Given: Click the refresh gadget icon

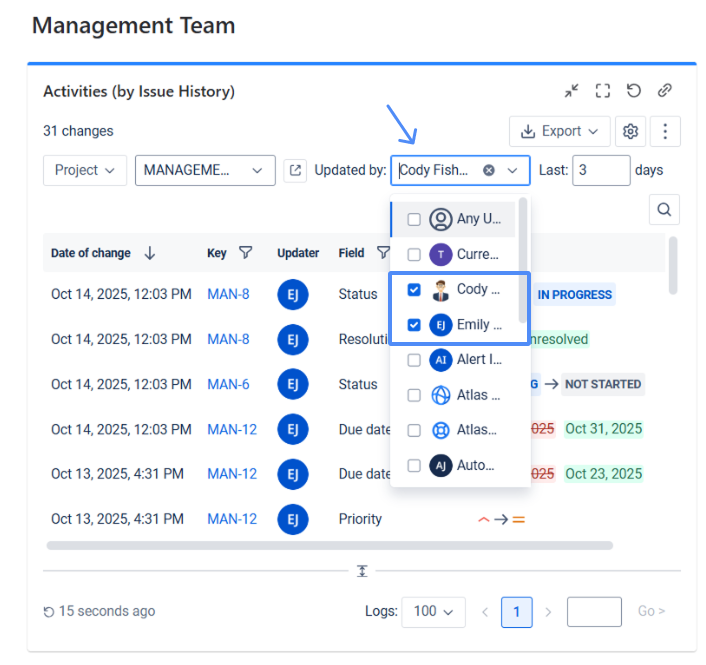Looking at the screenshot, I should point(633,91).
